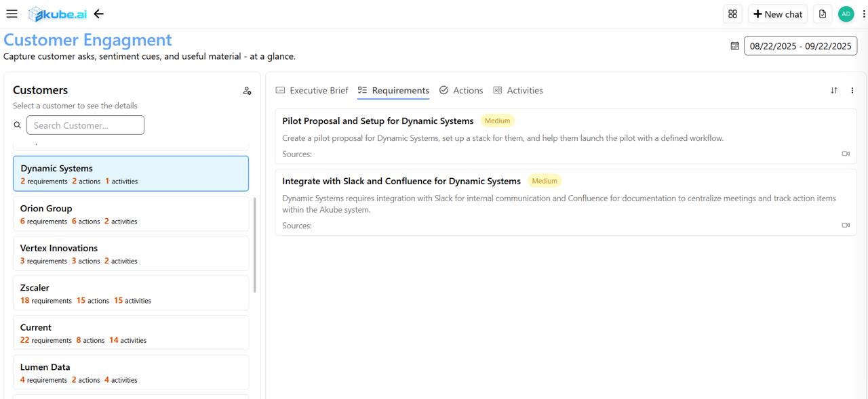Open video source for Pilot Proposal requirement
Viewport: 868px width, 399px height.
click(846, 154)
